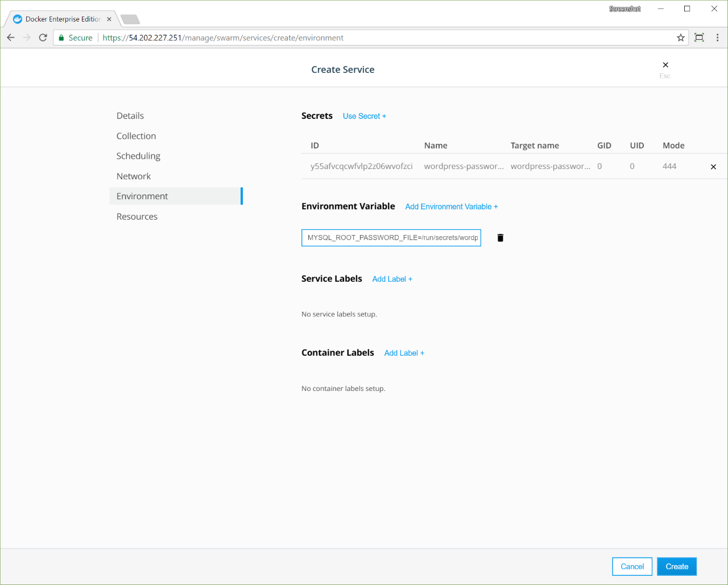
Task: Edit the MYSQL_ROOT_PASSWORD_FILE input field
Action: tap(391, 238)
